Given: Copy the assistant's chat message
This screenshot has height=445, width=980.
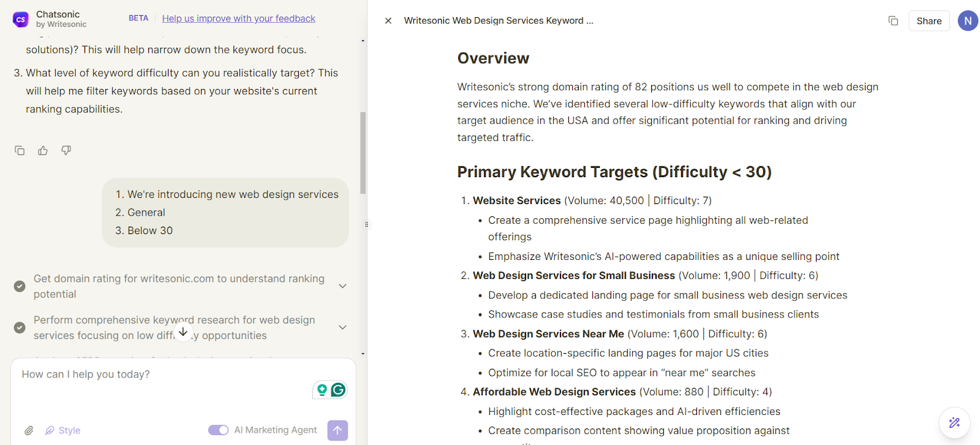Looking at the screenshot, I should (x=20, y=150).
